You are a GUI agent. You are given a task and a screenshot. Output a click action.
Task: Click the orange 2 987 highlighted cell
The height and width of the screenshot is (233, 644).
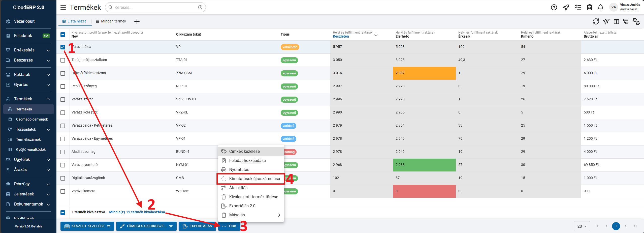(x=424, y=73)
